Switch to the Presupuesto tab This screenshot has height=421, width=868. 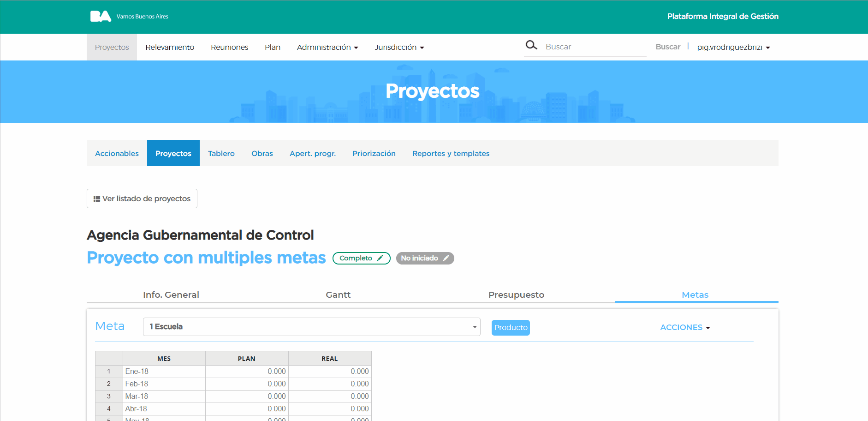(516, 295)
